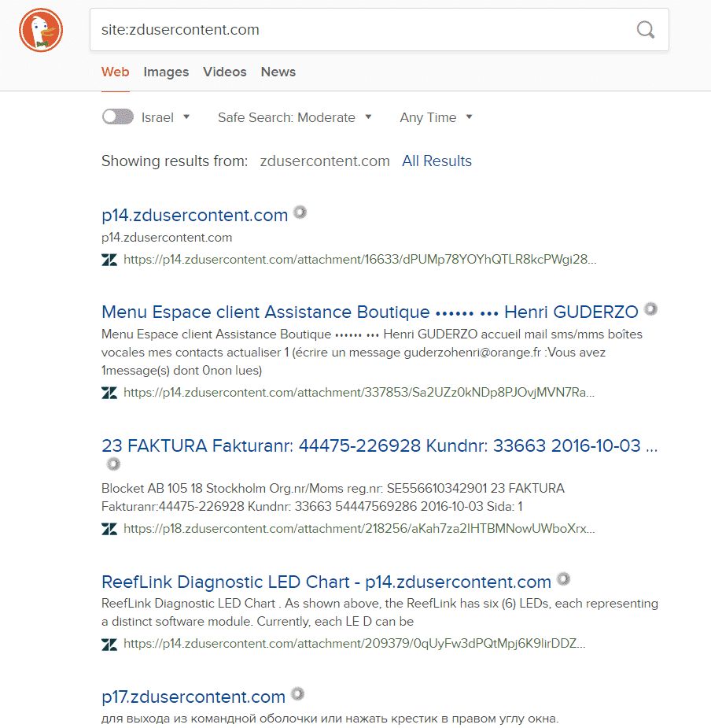The width and height of the screenshot is (711, 728).
Task: Click the Zendesk favicon beside the attachment/209379 URL
Action: click(109, 644)
